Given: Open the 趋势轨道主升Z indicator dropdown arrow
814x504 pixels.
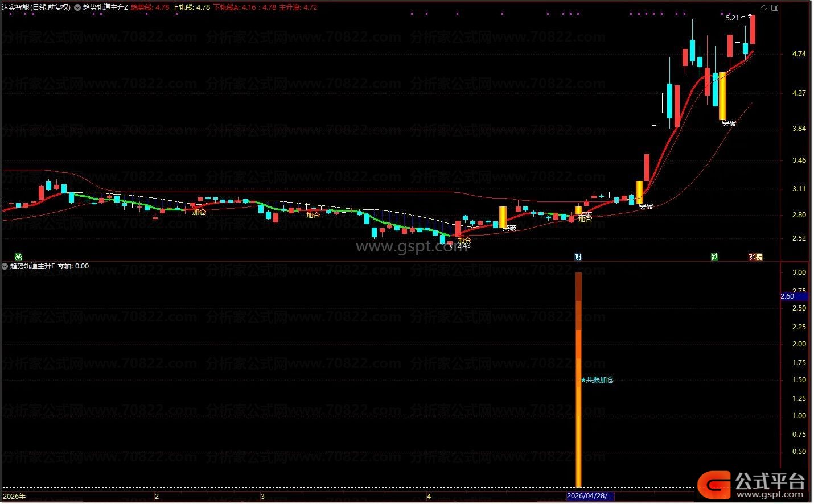Looking at the screenshot, I should click(77, 7).
